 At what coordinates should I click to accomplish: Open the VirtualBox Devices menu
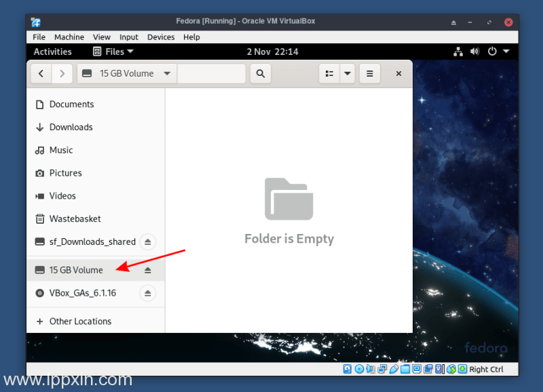tap(161, 37)
